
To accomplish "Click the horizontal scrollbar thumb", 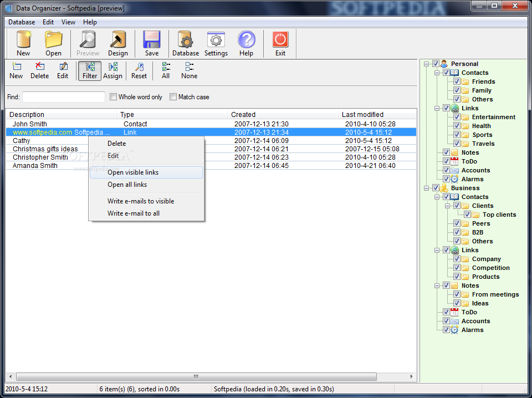I will coord(196,376).
